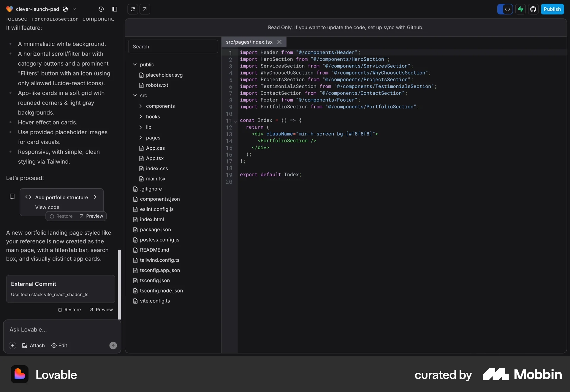Close the Index.tsx editor tab
Screen dimensions: 570x392
tap(279, 42)
